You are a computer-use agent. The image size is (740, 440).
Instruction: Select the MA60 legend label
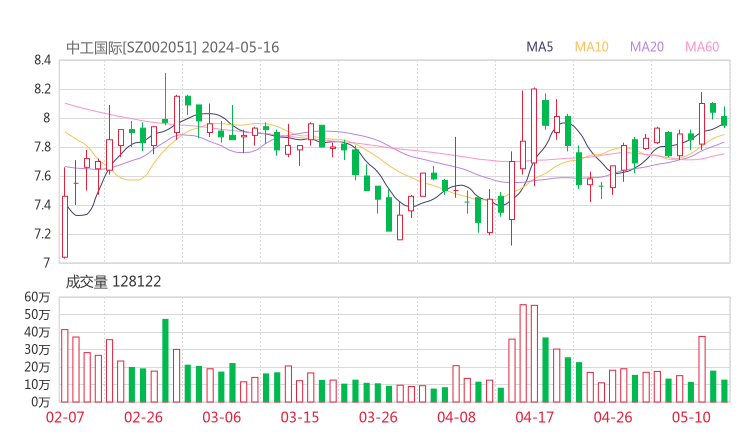(702, 47)
